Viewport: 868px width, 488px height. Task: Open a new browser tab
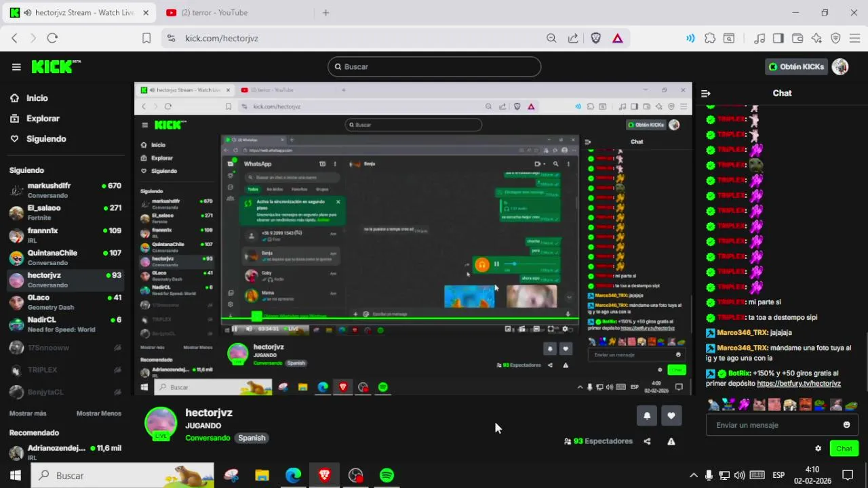[x=325, y=12]
